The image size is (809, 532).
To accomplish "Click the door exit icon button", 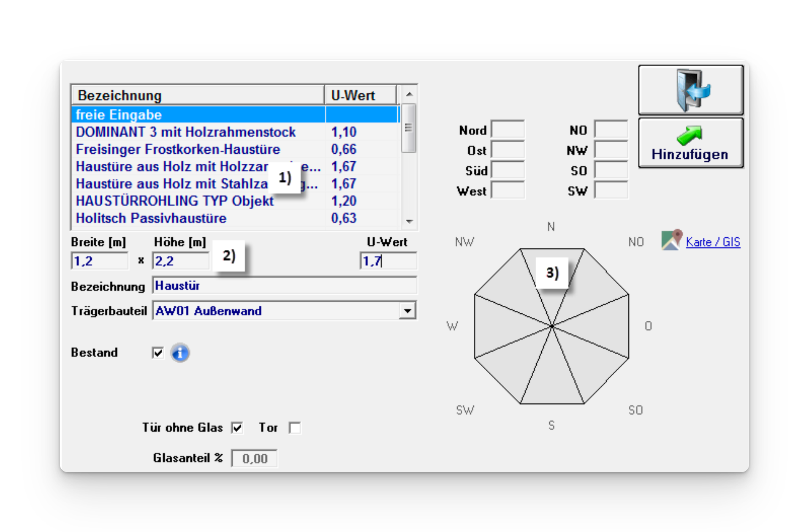I will pyautogui.click(x=690, y=90).
